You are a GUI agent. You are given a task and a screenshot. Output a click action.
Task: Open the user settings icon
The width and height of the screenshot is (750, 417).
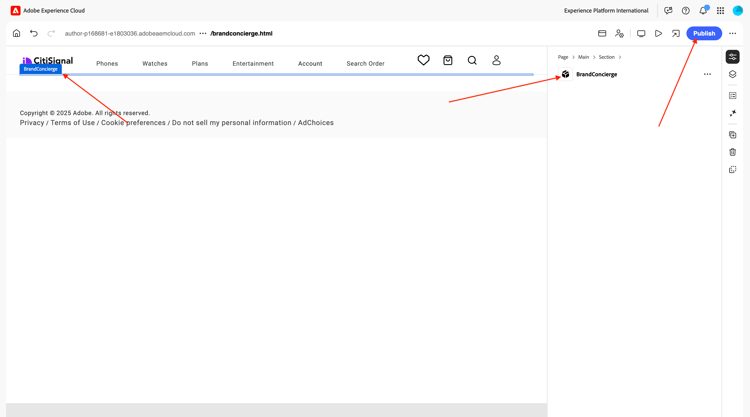pyautogui.click(x=619, y=33)
